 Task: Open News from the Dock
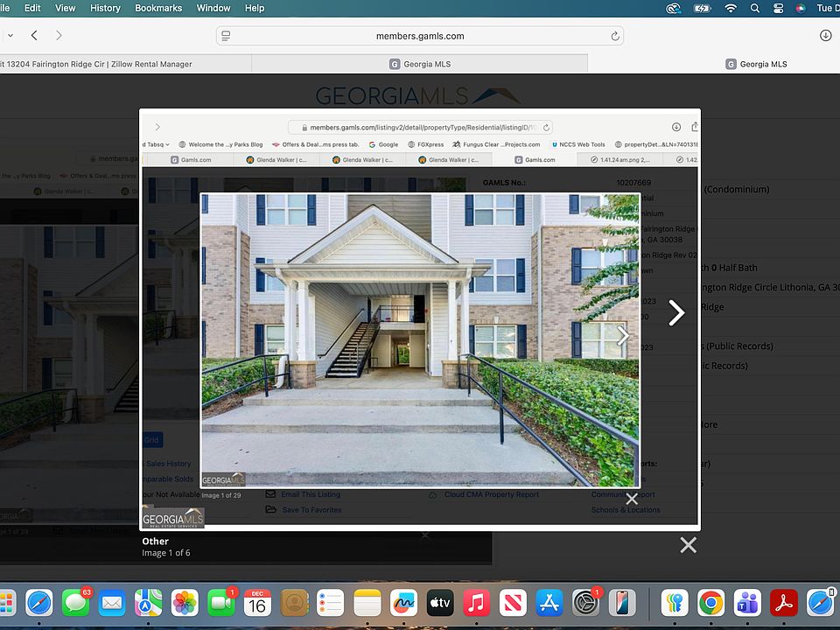pyautogui.click(x=513, y=603)
